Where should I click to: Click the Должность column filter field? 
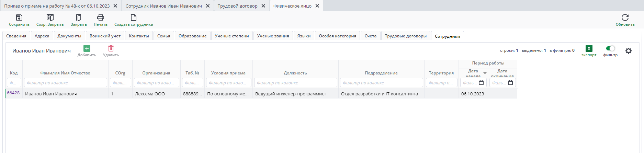click(x=295, y=83)
